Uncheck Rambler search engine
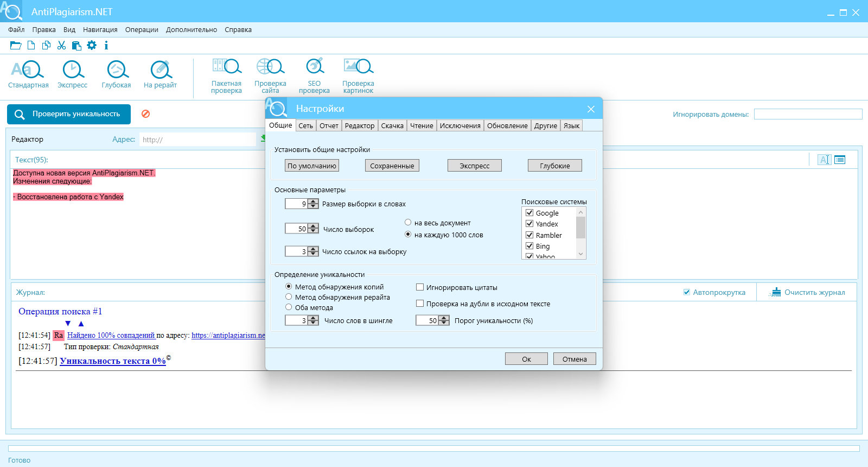 [529, 235]
